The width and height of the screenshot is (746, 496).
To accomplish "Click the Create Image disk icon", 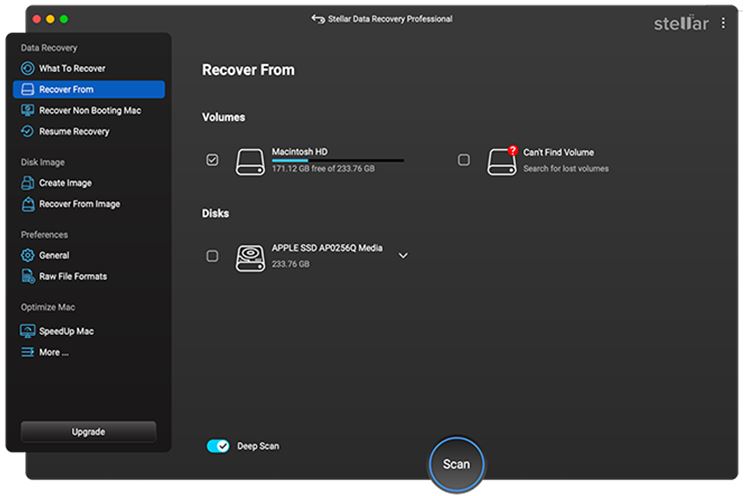I will coord(28,183).
